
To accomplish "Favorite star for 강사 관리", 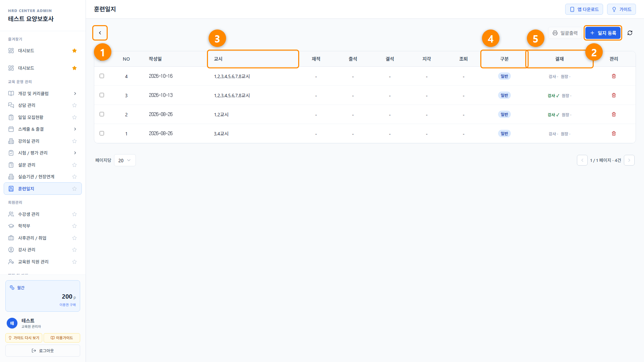I will tap(74, 250).
